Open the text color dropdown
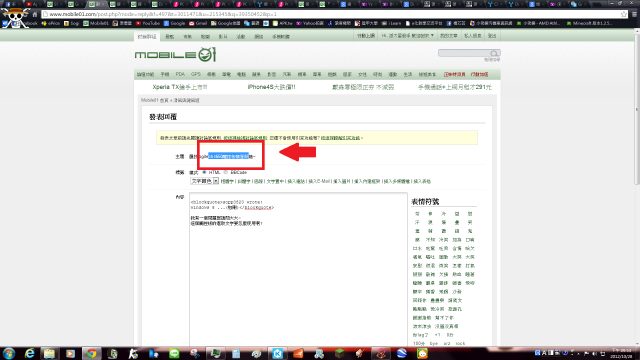Screen dimensions: 640x360 pyautogui.click(x=204, y=181)
